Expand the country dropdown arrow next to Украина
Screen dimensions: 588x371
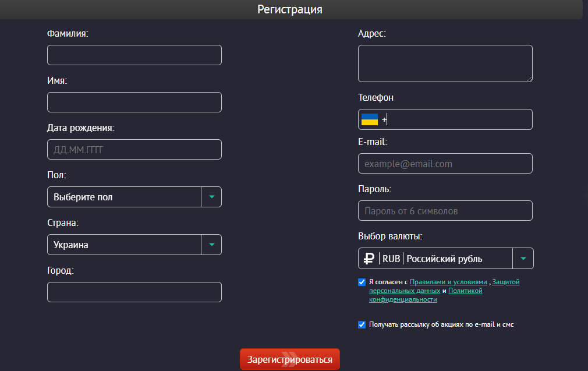(x=211, y=245)
